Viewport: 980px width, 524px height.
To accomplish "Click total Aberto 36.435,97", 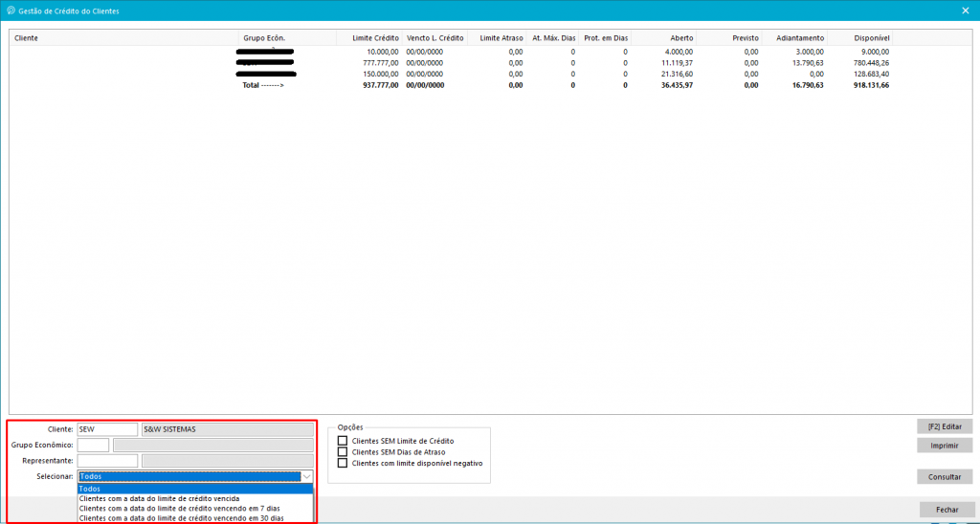I will click(677, 85).
